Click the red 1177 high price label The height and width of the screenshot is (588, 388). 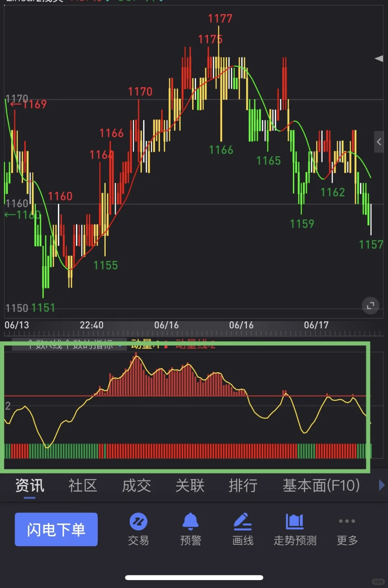point(220,19)
